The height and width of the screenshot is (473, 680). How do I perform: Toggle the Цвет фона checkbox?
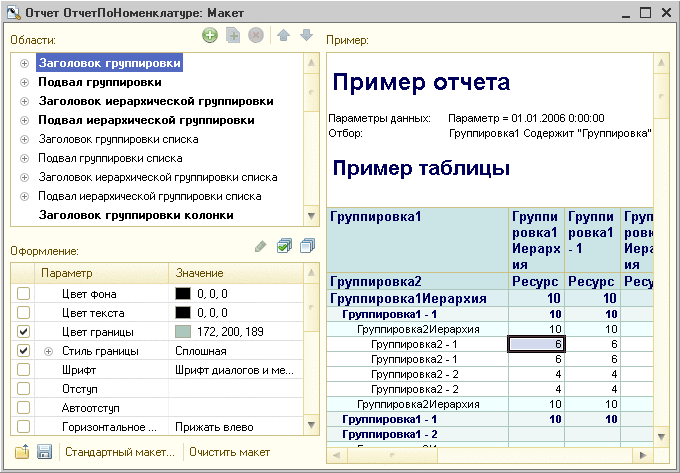pyautogui.click(x=23, y=294)
